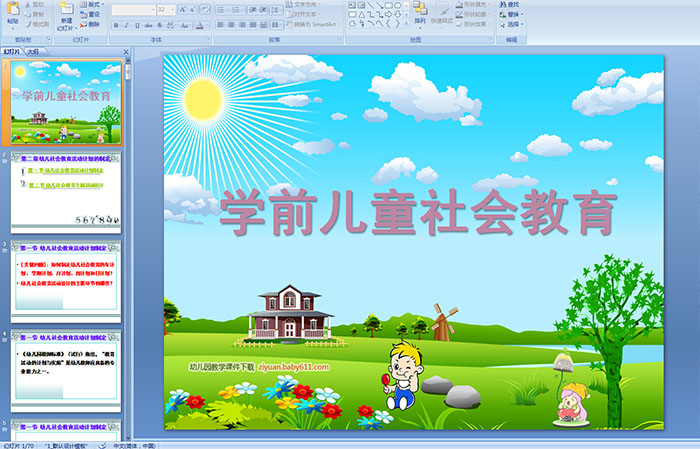Toggle justify text alignment
700x449 pixels.
click(253, 25)
